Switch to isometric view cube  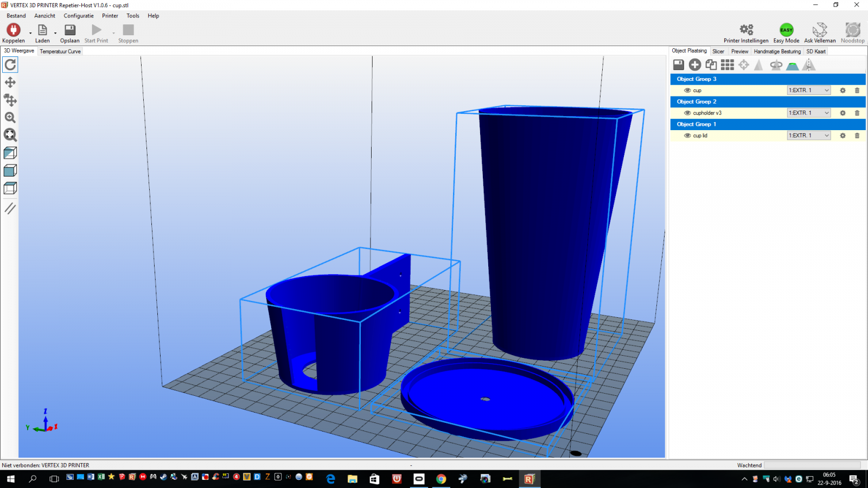tap(10, 153)
